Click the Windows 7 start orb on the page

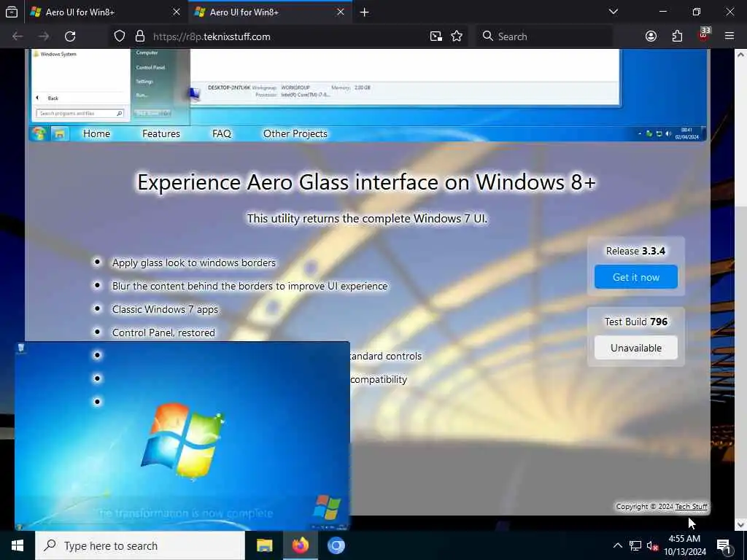pyautogui.click(x=39, y=134)
